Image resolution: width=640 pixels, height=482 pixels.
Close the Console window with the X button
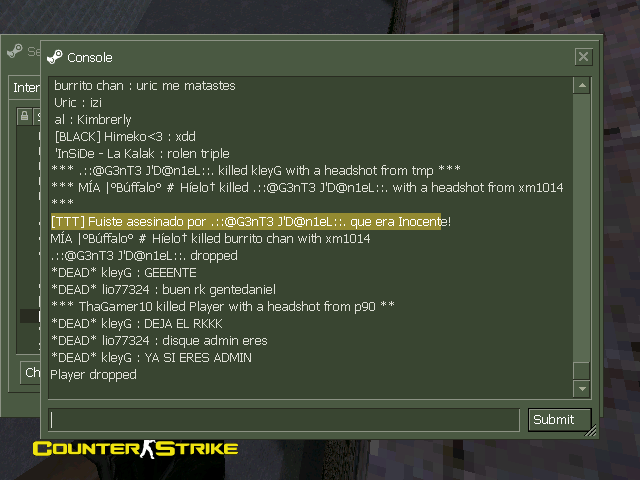click(583, 57)
